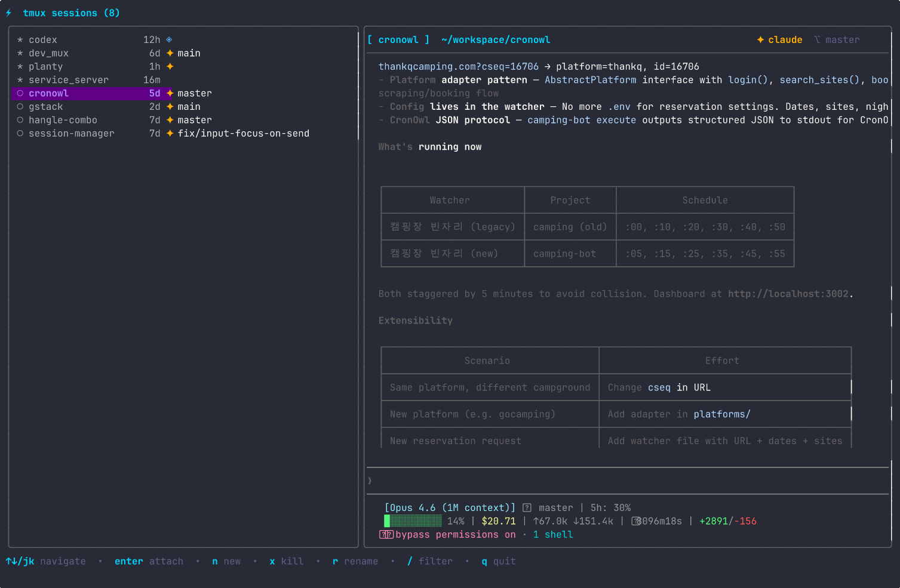Select the session-manager session row

pyautogui.click(x=184, y=134)
